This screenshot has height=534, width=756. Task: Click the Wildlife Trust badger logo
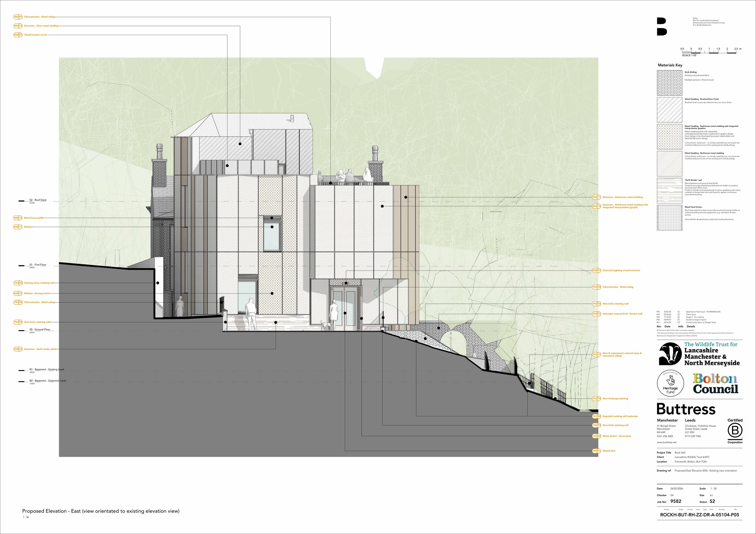tap(670, 354)
